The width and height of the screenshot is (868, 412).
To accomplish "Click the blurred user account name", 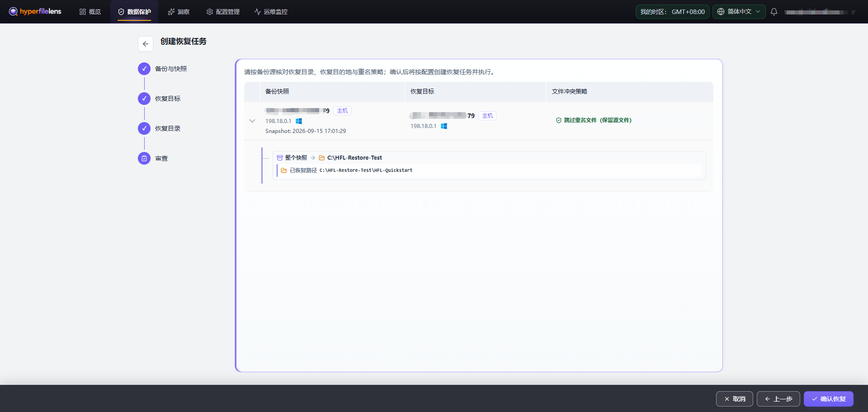I will click(819, 12).
